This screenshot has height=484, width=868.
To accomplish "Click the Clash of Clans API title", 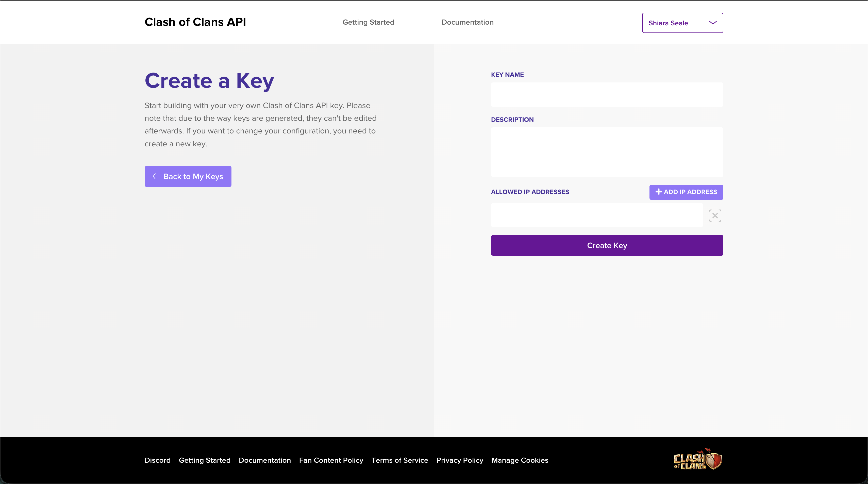I will (x=195, y=22).
